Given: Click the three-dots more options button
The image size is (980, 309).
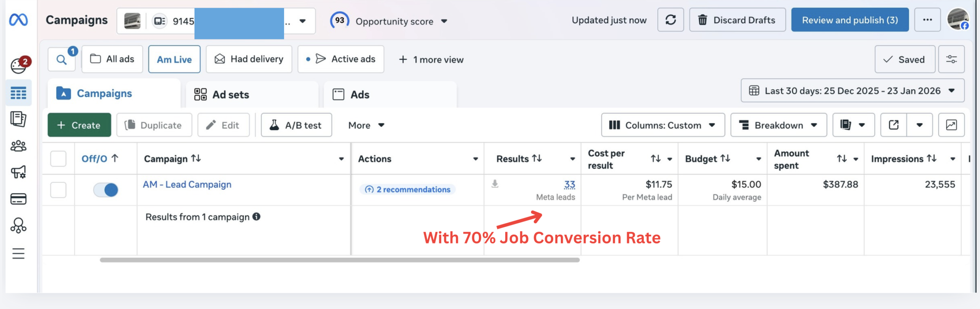Looking at the screenshot, I should [x=927, y=20].
